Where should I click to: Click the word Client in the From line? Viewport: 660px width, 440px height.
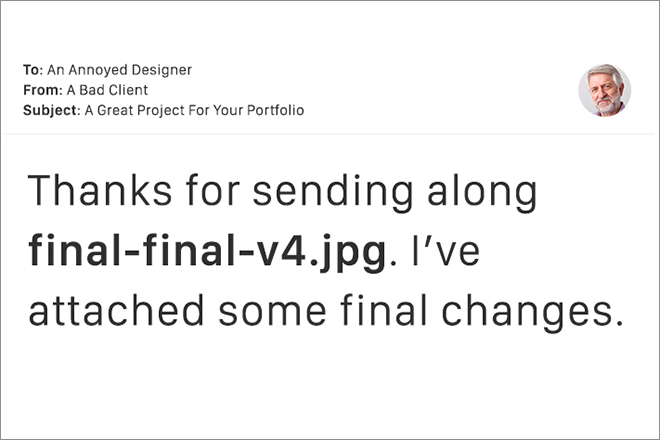pos(128,90)
